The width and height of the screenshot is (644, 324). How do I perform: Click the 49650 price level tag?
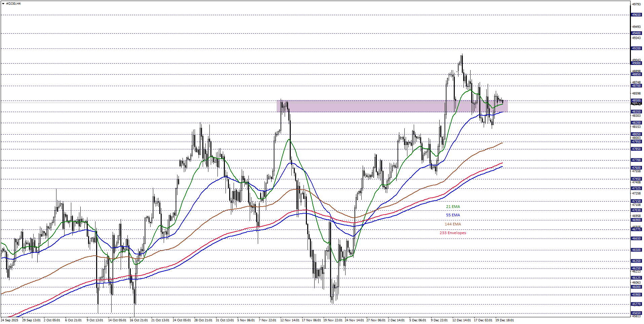[636, 15]
